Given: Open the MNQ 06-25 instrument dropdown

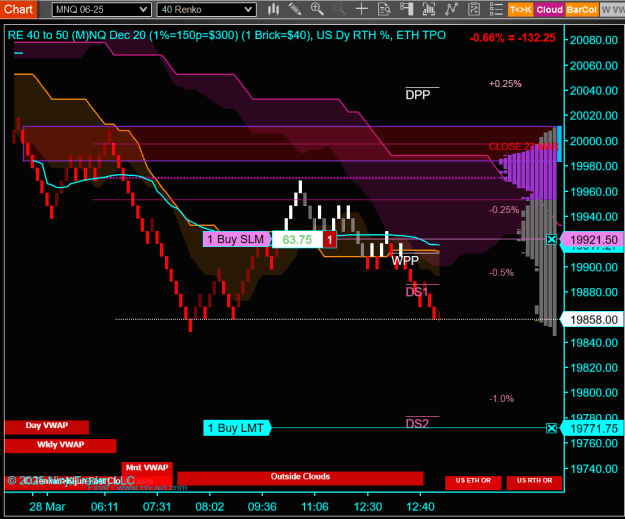Looking at the screenshot, I should [101, 10].
